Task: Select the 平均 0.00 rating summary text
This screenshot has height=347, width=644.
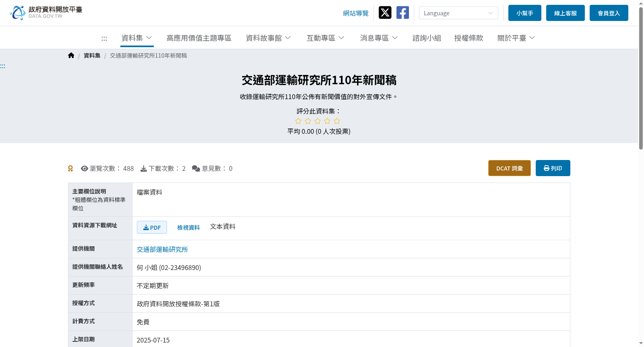Action: (319, 131)
